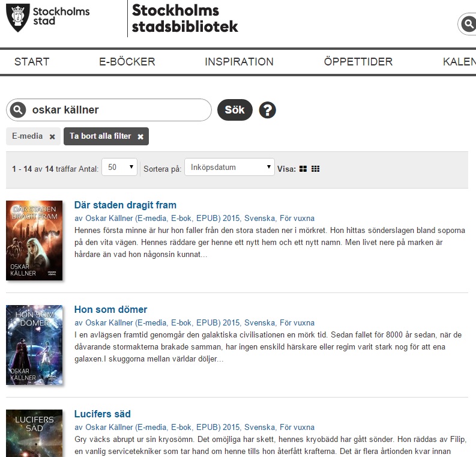This screenshot has height=457, width=476.
Task: Focus the search field containing 'oskar källner'
Action: (109, 110)
